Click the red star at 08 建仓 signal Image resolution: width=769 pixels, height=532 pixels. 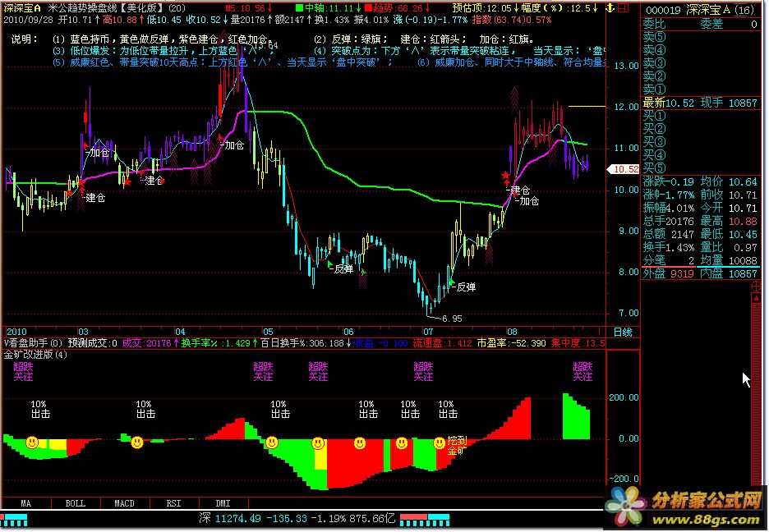[x=505, y=175]
